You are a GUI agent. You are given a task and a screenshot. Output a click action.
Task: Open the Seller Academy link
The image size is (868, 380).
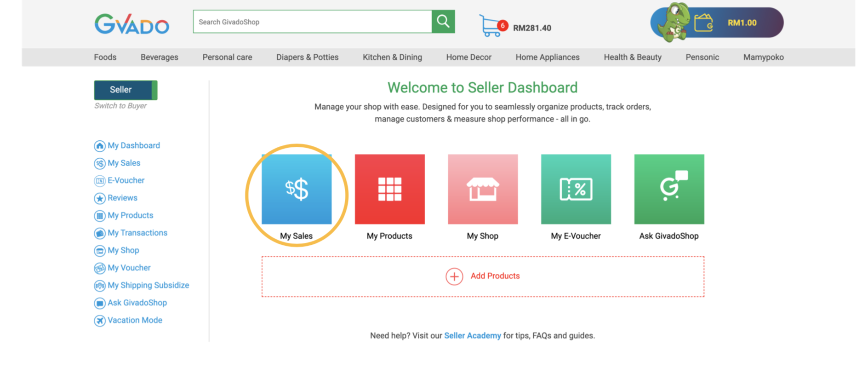(472, 336)
